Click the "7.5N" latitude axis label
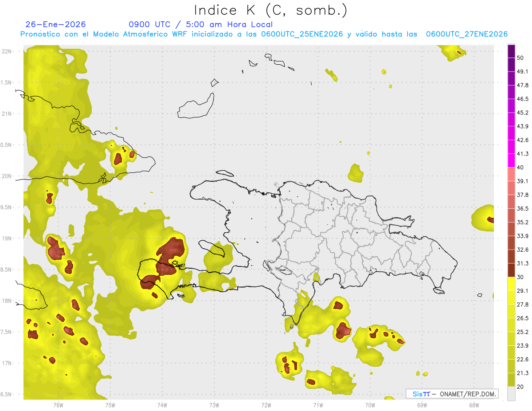This screenshot has width=532, height=411. (7, 332)
